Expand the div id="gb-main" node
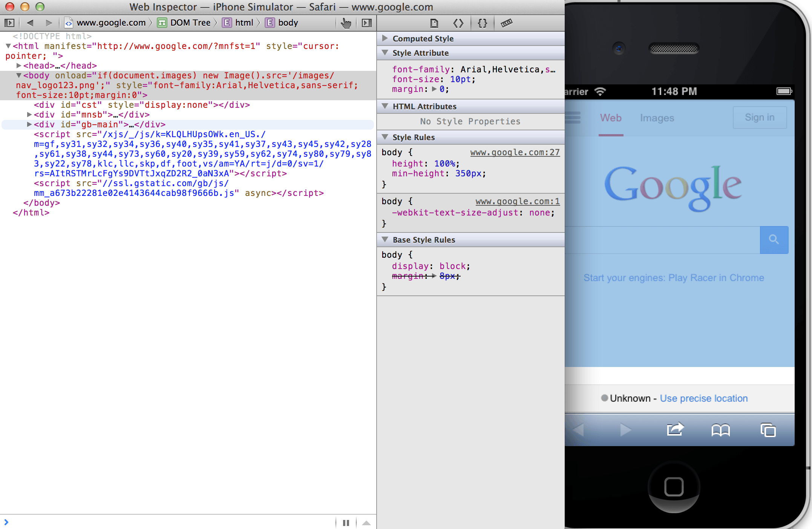This screenshot has width=812, height=529. coord(29,124)
